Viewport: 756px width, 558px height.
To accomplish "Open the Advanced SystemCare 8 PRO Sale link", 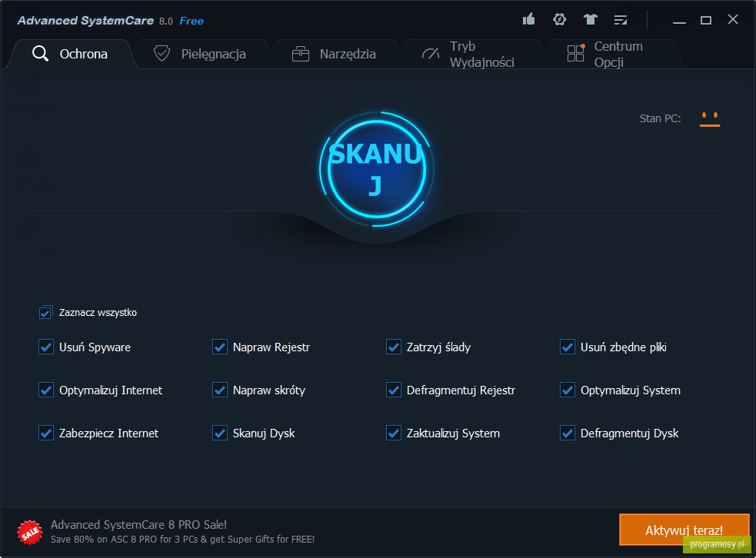I will click(x=139, y=525).
